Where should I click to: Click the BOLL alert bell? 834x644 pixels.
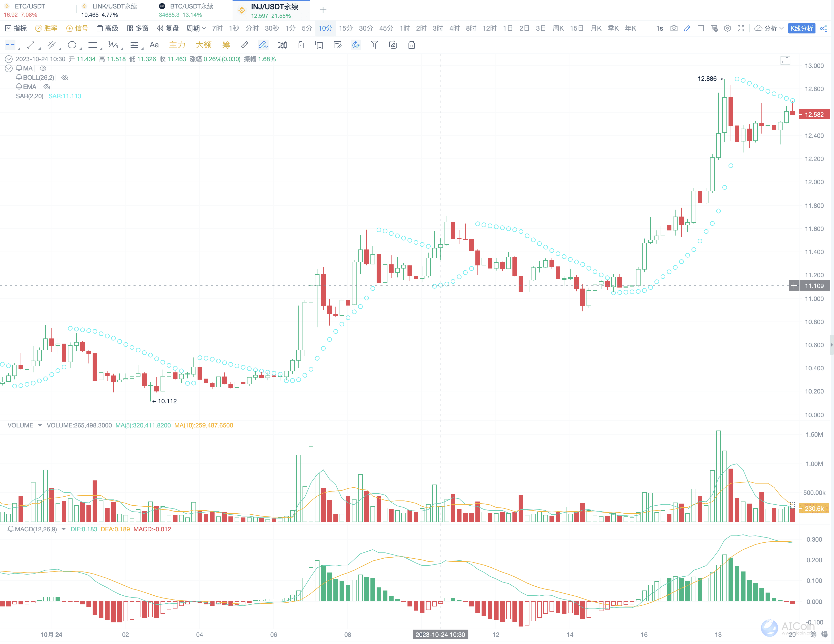pos(19,77)
